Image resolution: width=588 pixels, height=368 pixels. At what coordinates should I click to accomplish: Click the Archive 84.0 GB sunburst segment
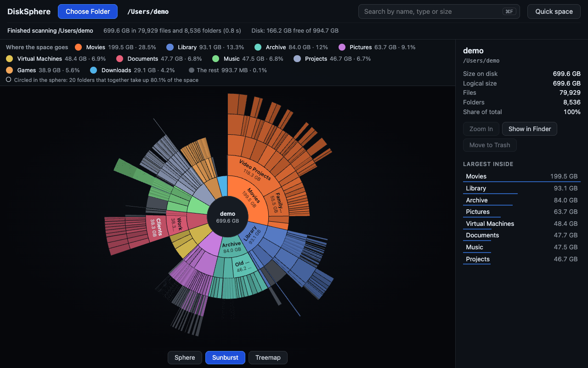[232, 247]
